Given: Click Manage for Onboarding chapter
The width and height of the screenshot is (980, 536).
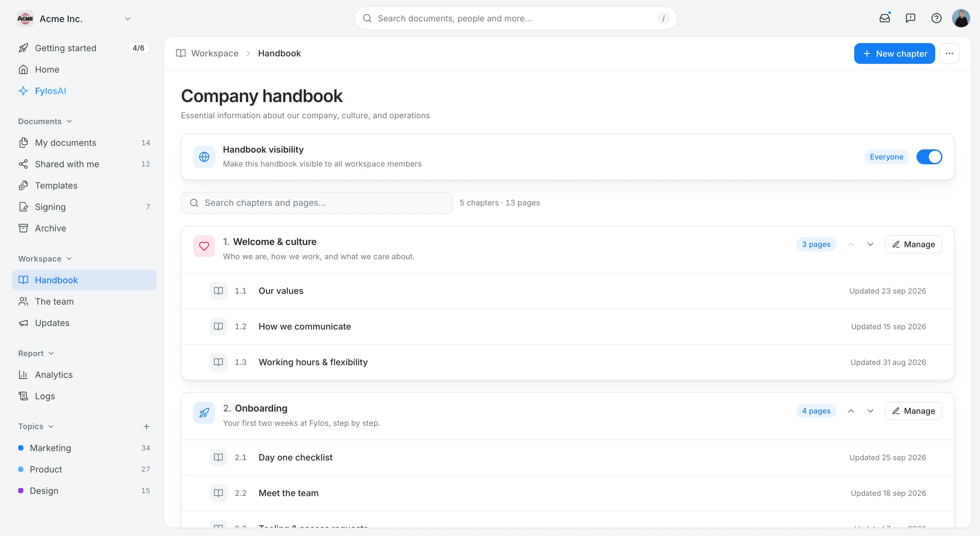Looking at the screenshot, I should point(914,411).
